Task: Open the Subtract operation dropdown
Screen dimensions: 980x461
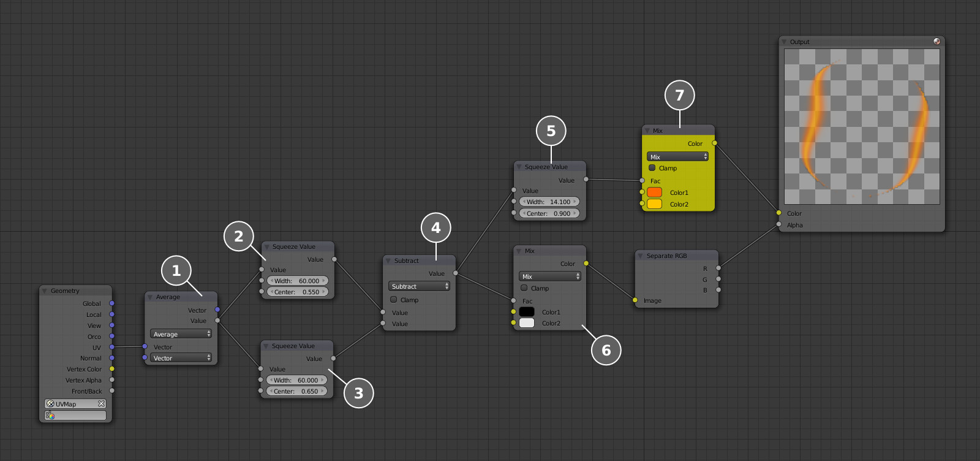Action: coord(420,286)
